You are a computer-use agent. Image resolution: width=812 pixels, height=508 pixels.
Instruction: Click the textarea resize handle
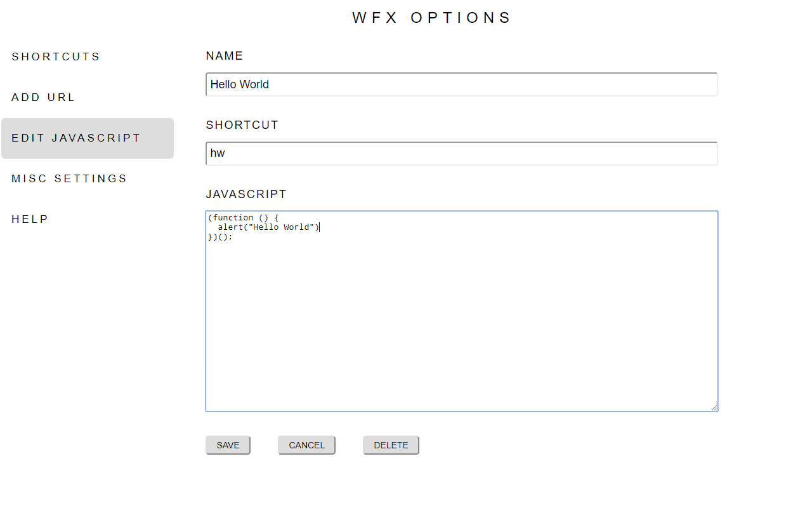click(x=715, y=408)
